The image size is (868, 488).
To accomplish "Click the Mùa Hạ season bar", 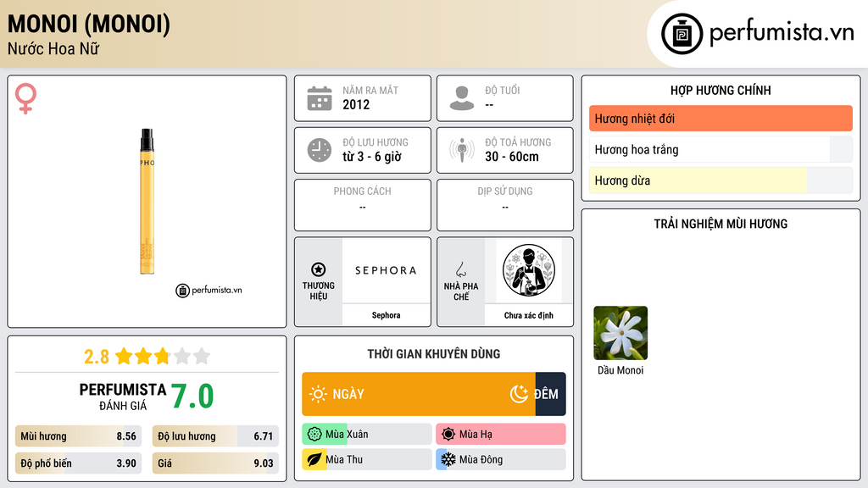I will (501, 434).
